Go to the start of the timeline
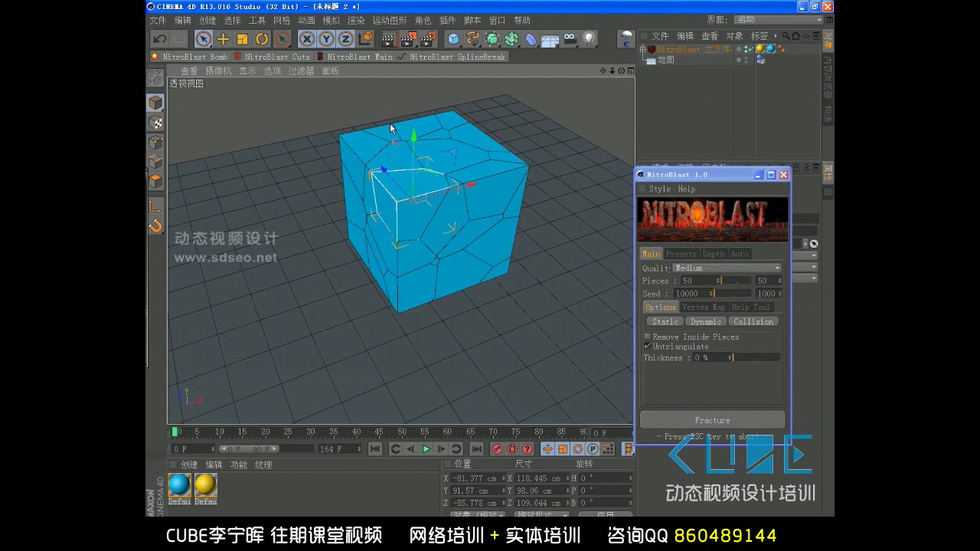Viewport: 980px width, 551px height. coord(375,449)
